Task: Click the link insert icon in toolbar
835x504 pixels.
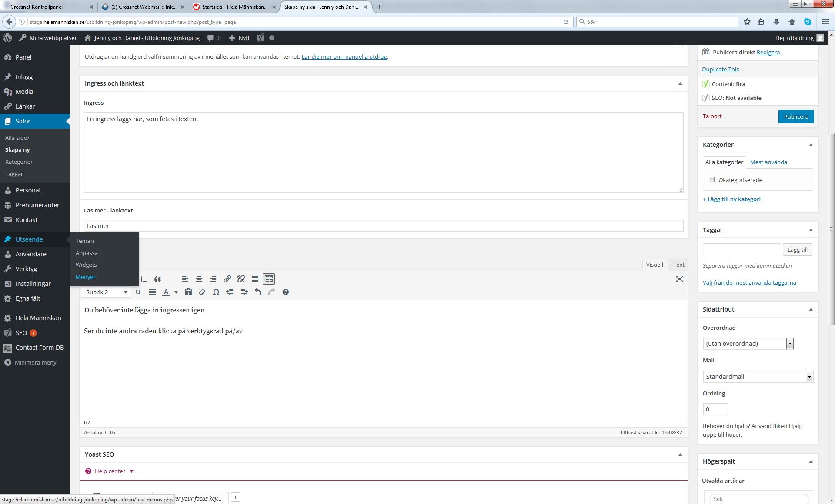Action: pos(227,279)
